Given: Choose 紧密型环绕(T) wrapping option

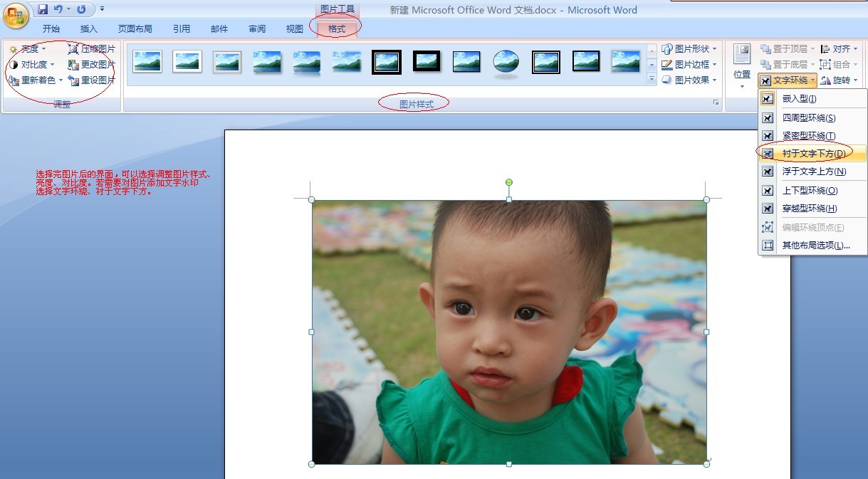Looking at the screenshot, I should click(x=812, y=136).
